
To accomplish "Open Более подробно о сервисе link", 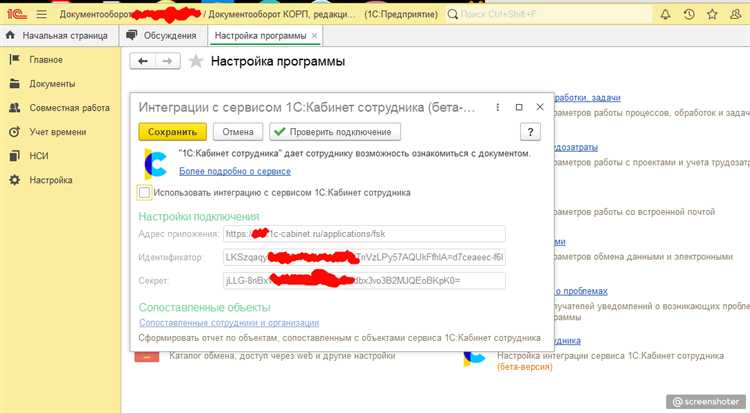I will pyautogui.click(x=235, y=171).
